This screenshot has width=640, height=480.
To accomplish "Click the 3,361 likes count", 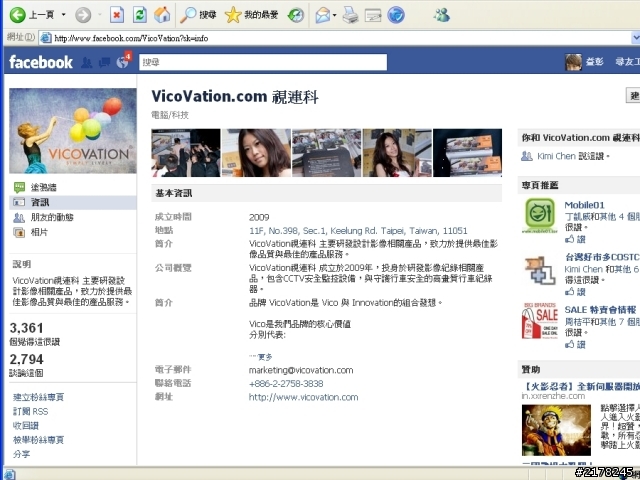I will tap(27, 328).
